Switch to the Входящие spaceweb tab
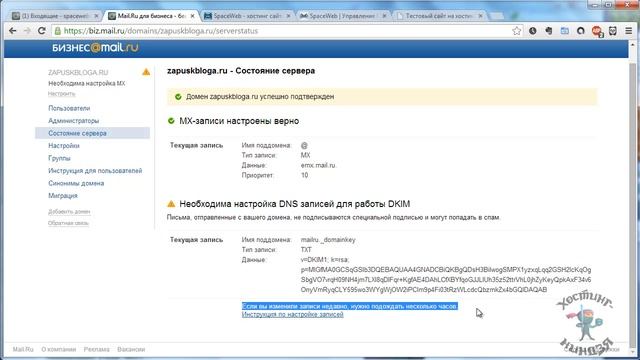 click(56, 16)
